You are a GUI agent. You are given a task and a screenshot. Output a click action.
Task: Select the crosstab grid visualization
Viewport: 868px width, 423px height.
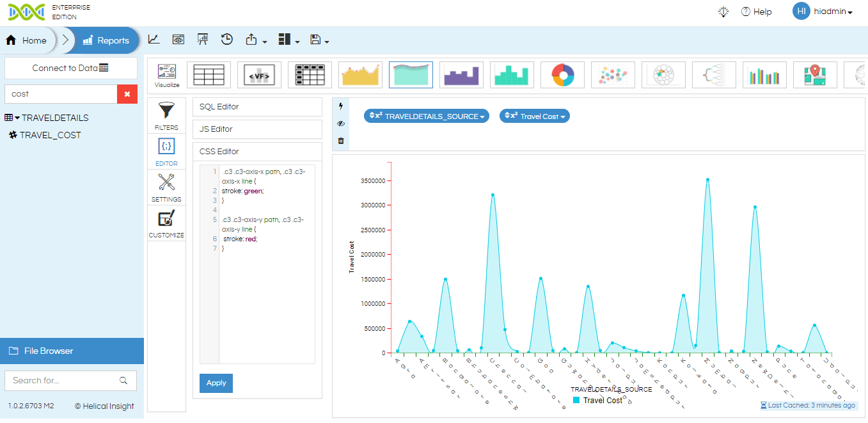(310, 75)
